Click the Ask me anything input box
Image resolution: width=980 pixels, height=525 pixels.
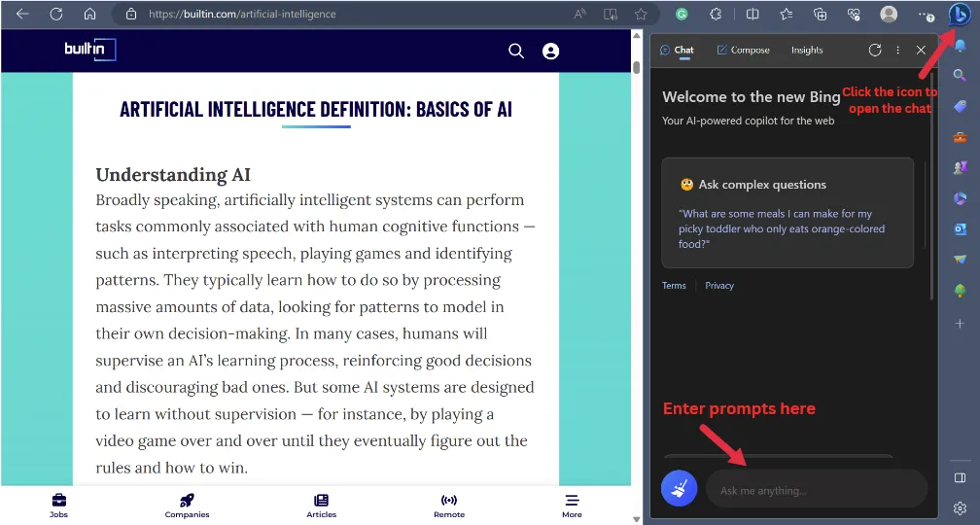tap(817, 489)
